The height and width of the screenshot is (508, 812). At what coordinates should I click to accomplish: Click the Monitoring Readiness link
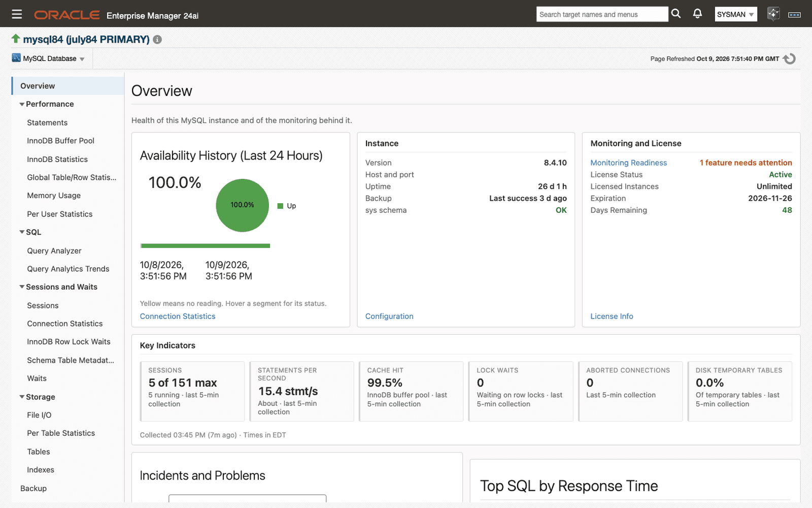(628, 163)
